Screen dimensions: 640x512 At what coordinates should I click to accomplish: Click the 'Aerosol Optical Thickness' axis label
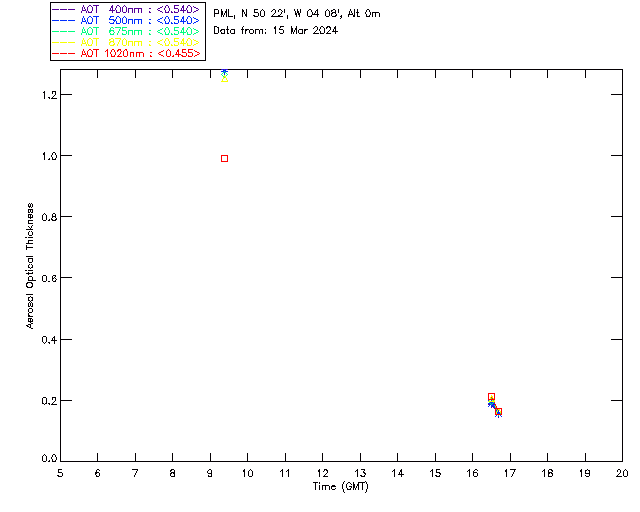(x=30, y=266)
